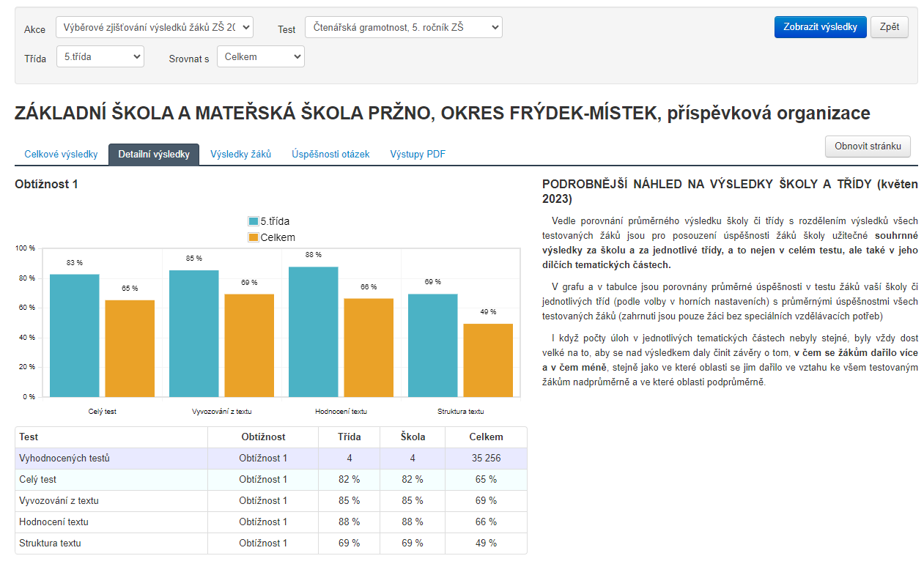Click the blue Celý test bar 83 %

(x=75, y=335)
